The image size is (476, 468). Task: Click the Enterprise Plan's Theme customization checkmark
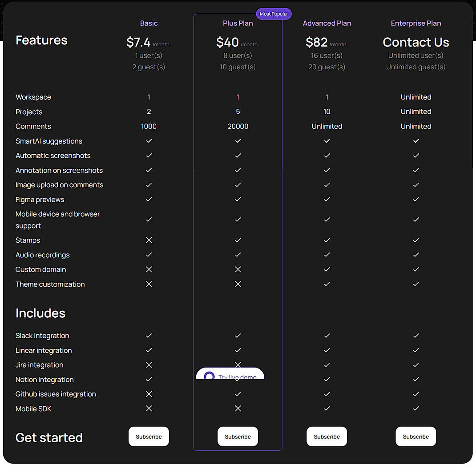416,284
